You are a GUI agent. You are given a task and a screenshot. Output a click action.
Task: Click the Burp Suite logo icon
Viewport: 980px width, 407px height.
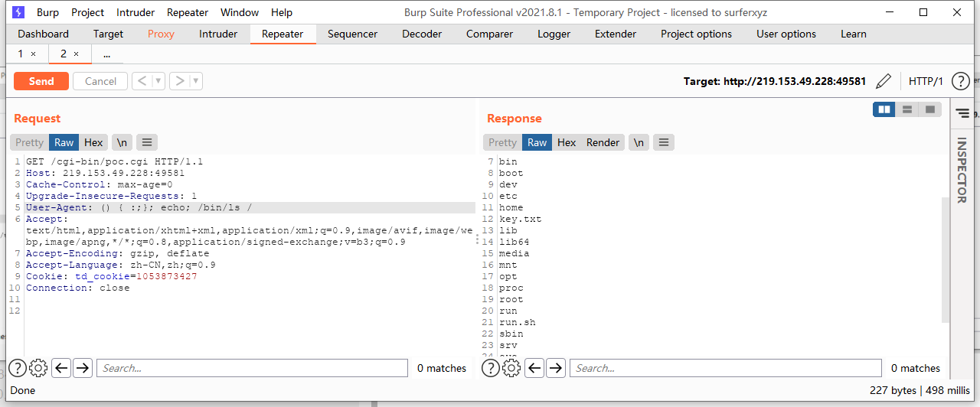pos(18,12)
